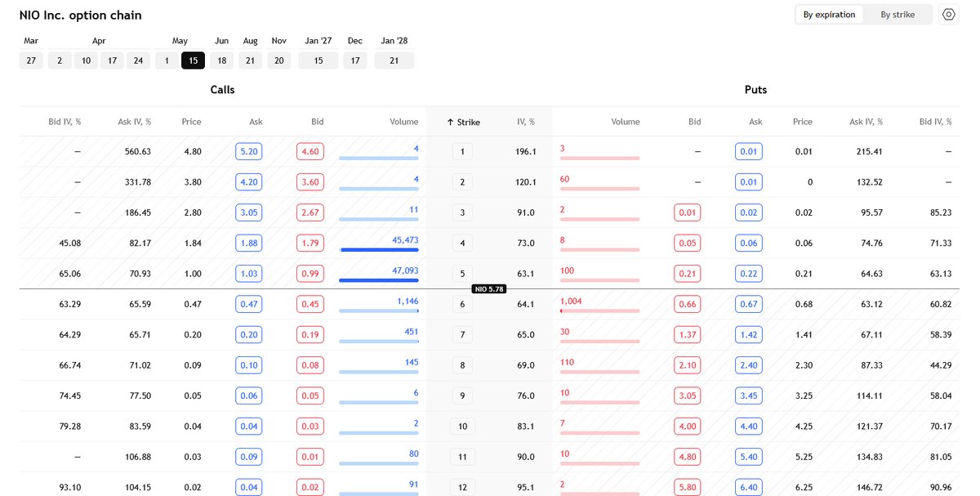Click the put Ask 2.40 for strike 8
Screen dimensions: 980x496
pyautogui.click(x=749, y=365)
